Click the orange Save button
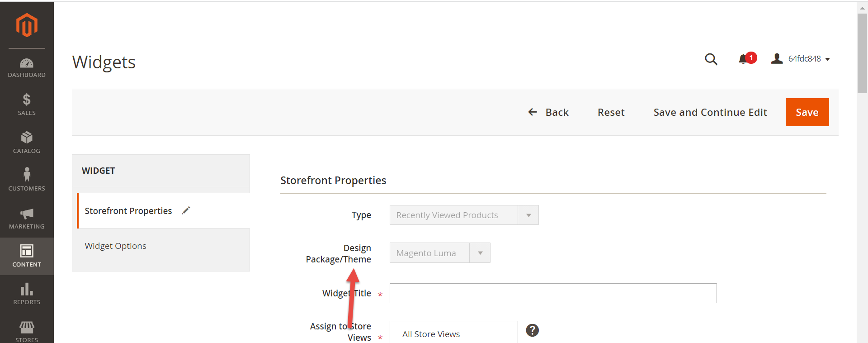The width and height of the screenshot is (868, 343). pyautogui.click(x=807, y=112)
